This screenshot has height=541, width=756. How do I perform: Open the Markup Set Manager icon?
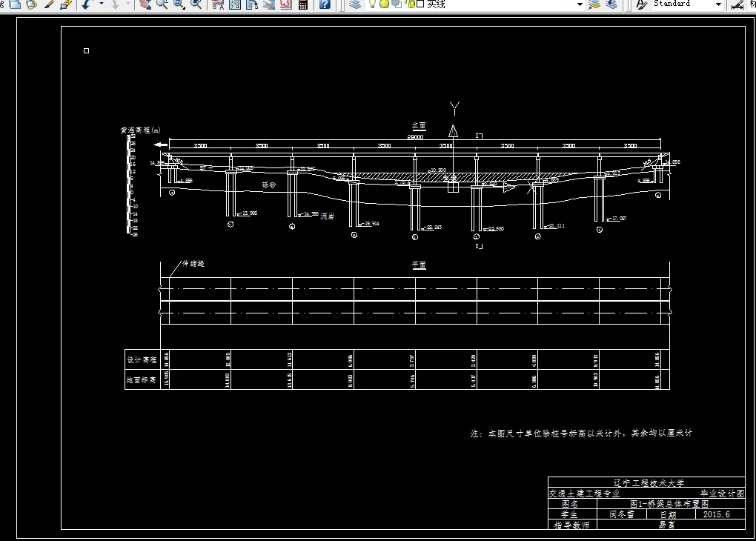pos(286,4)
